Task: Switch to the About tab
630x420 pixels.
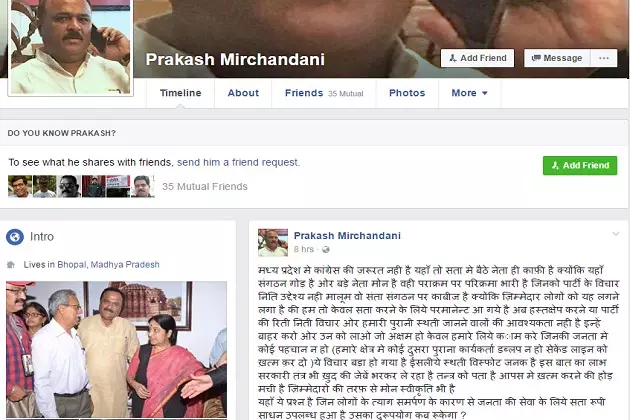Action: tap(243, 93)
